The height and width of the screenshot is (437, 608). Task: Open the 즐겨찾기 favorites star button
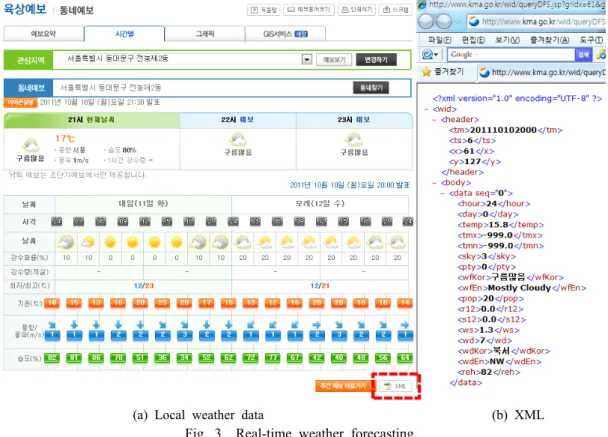point(443,72)
